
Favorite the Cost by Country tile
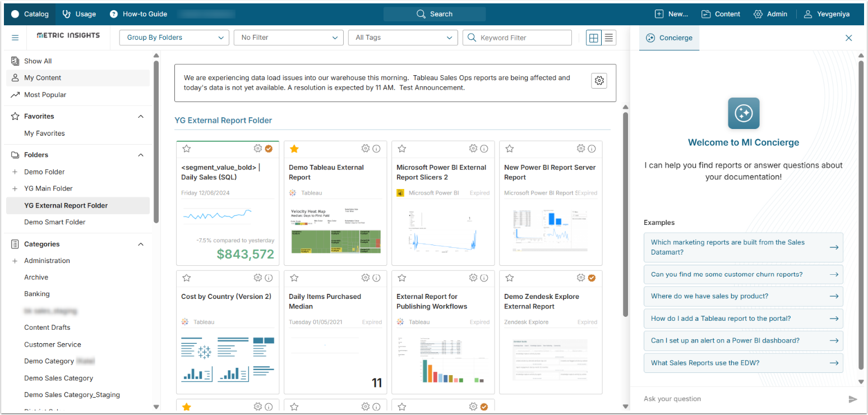click(x=187, y=278)
